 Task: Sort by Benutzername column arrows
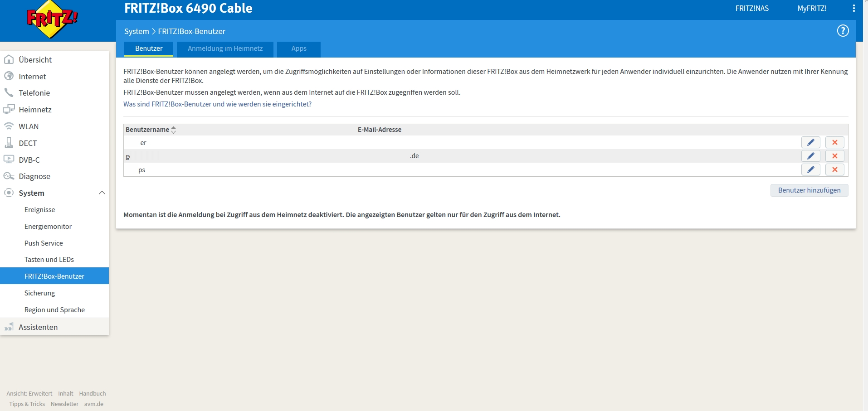coord(173,130)
